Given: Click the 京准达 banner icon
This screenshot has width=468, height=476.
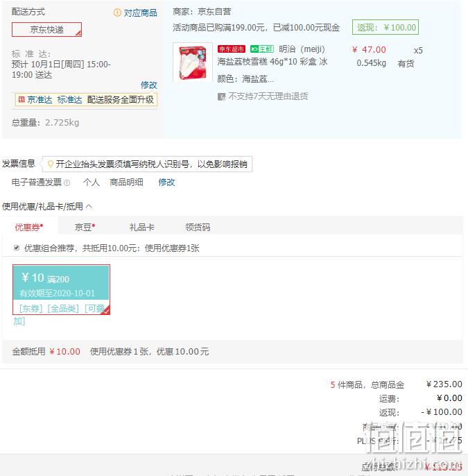Looking at the screenshot, I should tap(21, 99).
